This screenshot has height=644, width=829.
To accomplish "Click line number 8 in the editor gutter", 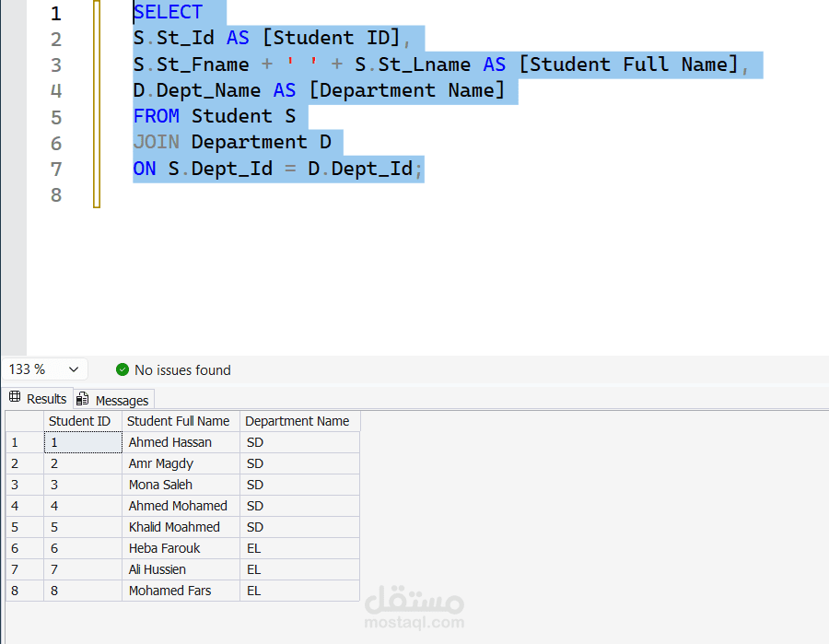I will point(56,195).
